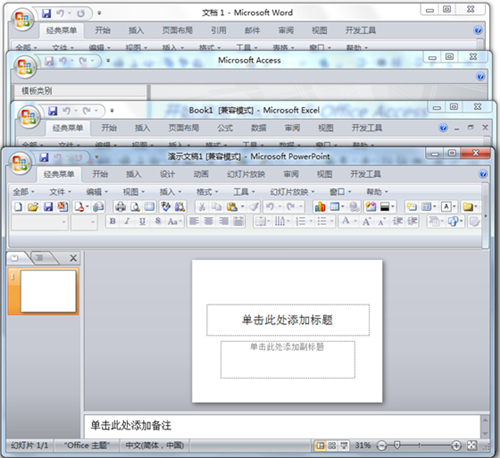Open Quick Access Toolbar customize arrow in PowerPoint
The width and height of the screenshot is (500, 458).
tap(97, 157)
